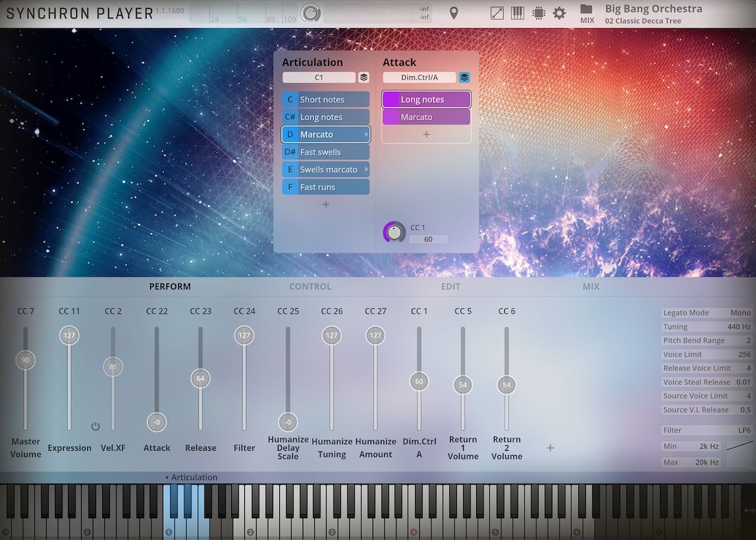Image resolution: width=756 pixels, height=540 pixels.
Task: Click the keyboard display icon in toolbar
Action: click(x=517, y=12)
